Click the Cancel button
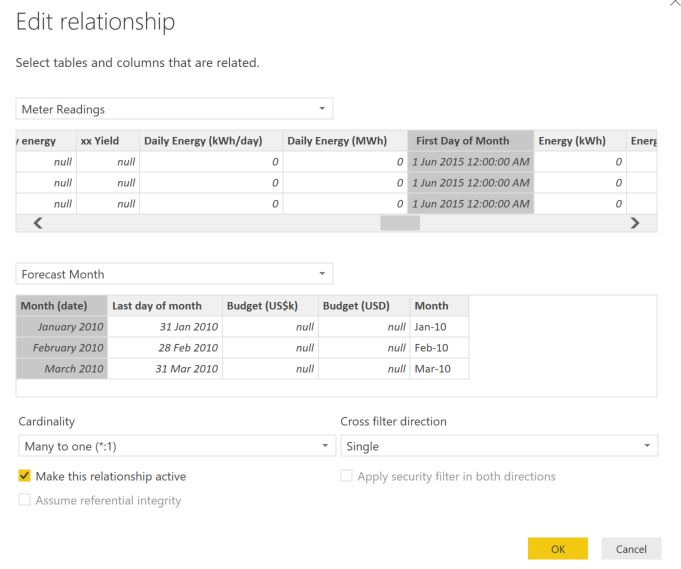The height and width of the screenshot is (569, 681). (631, 549)
